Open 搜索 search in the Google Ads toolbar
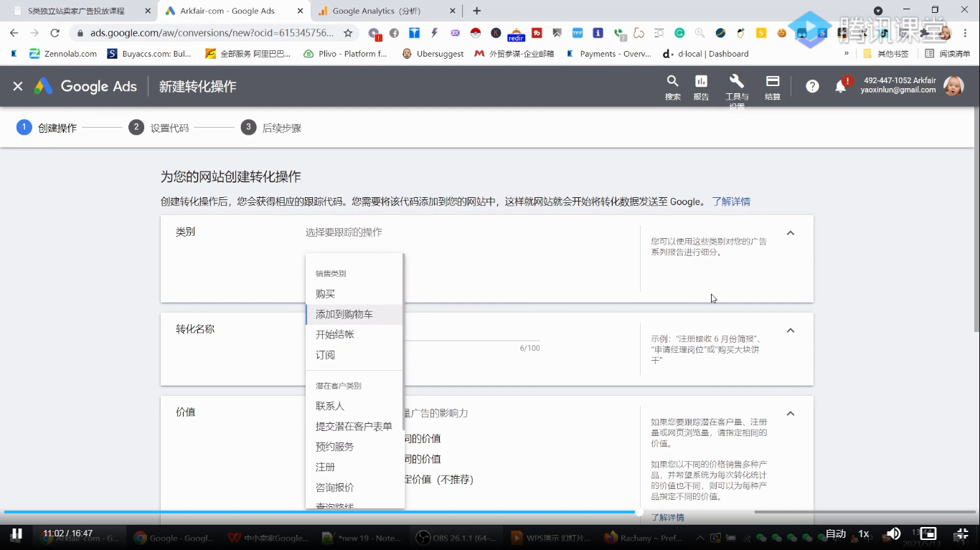 [672, 86]
